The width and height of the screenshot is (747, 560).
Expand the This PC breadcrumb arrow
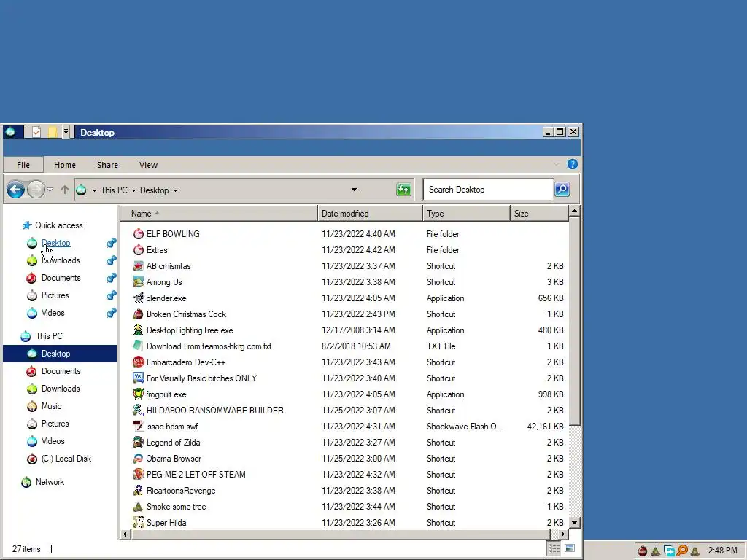[133, 190]
